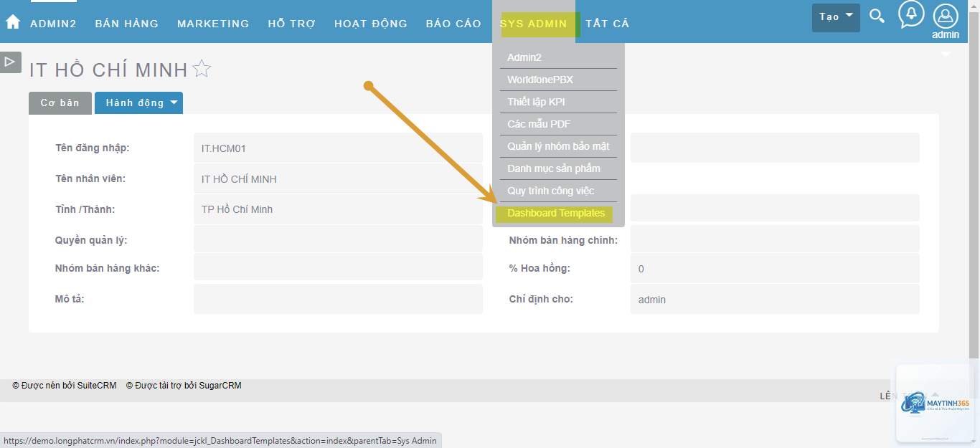Select the Tên đăng nhập label
This screenshot has height=448, width=980.
point(92,148)
